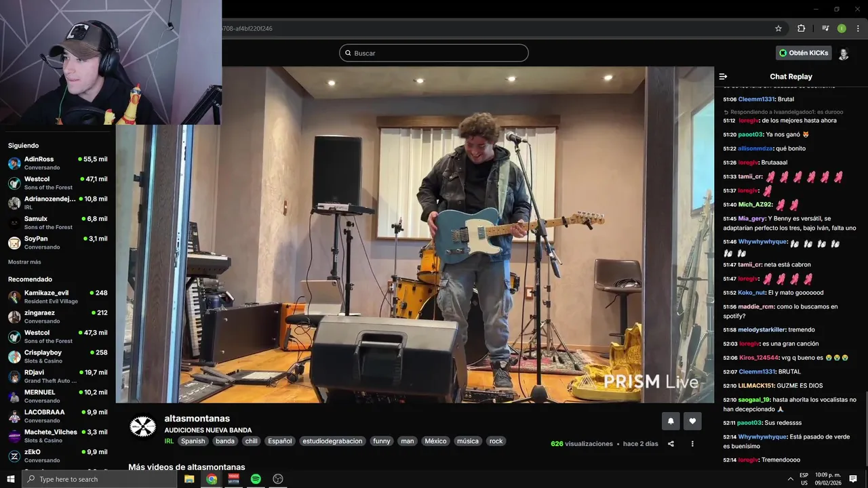Open Westcol channel with 47,1 mil viewers

click(58, 183)
